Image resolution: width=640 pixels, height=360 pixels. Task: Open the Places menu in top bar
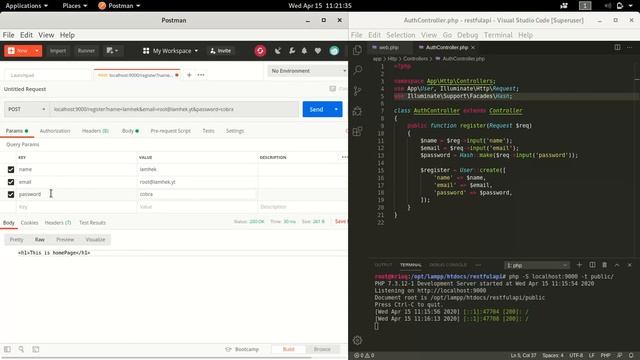pos(75,6)
